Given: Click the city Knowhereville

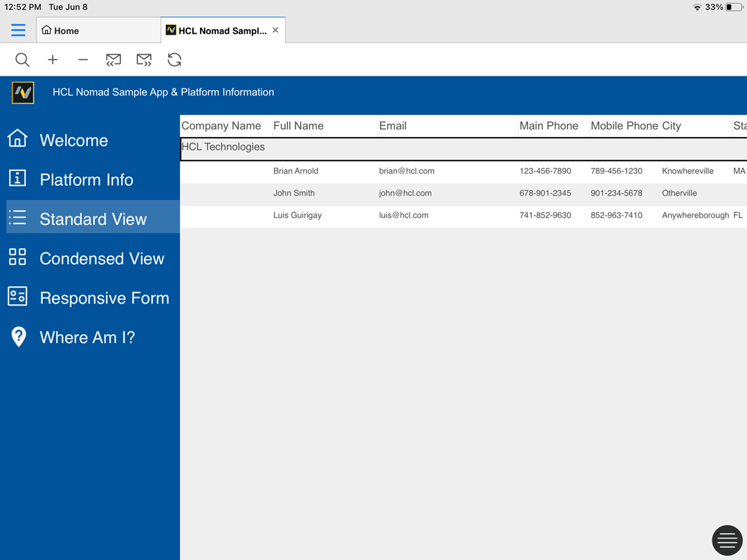Looking at the screenshot, I should [x=688, y=171].
